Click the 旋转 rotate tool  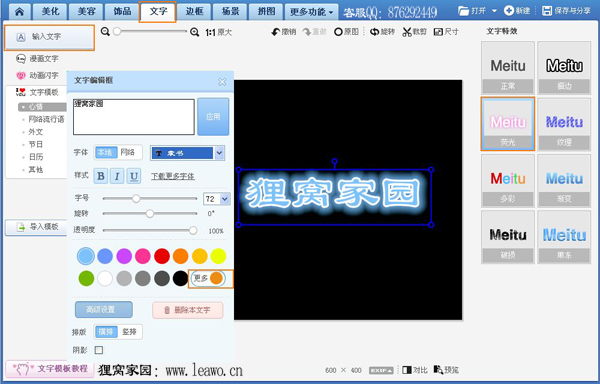click(382, 32)
